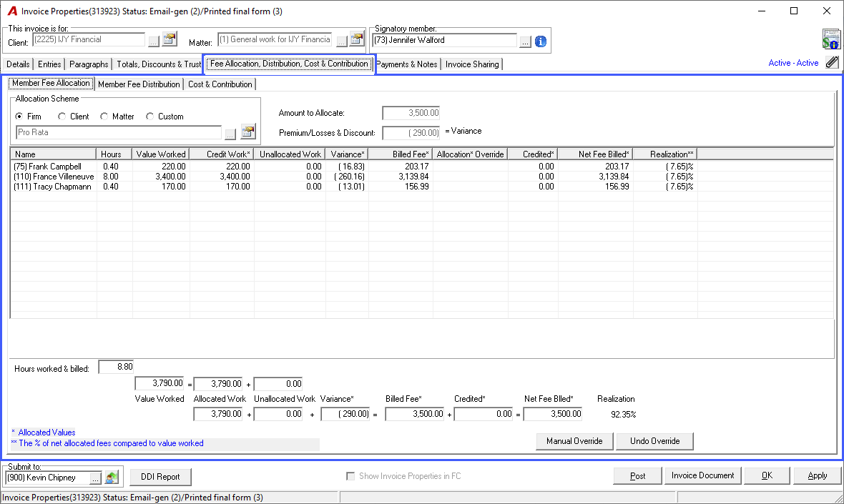This screenshot has height=504, width=844.
Task: Switch to the Details tab
Action: (18, 64)
